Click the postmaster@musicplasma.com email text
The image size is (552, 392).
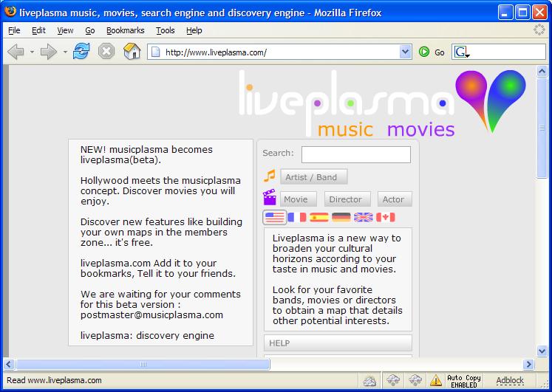151,314
